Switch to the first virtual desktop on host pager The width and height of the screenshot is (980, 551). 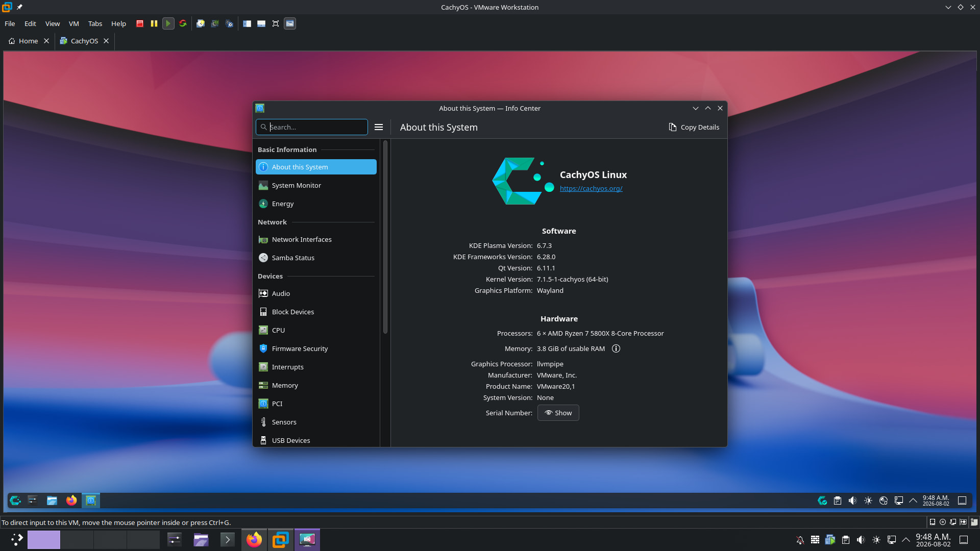(44, 540)
